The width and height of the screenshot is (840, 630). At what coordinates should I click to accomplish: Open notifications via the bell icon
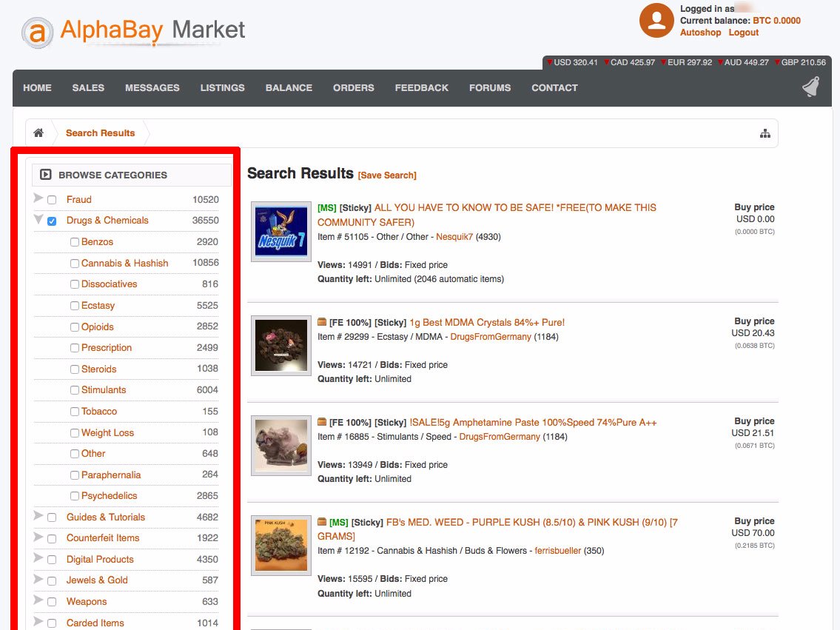(x=811, y=87)
